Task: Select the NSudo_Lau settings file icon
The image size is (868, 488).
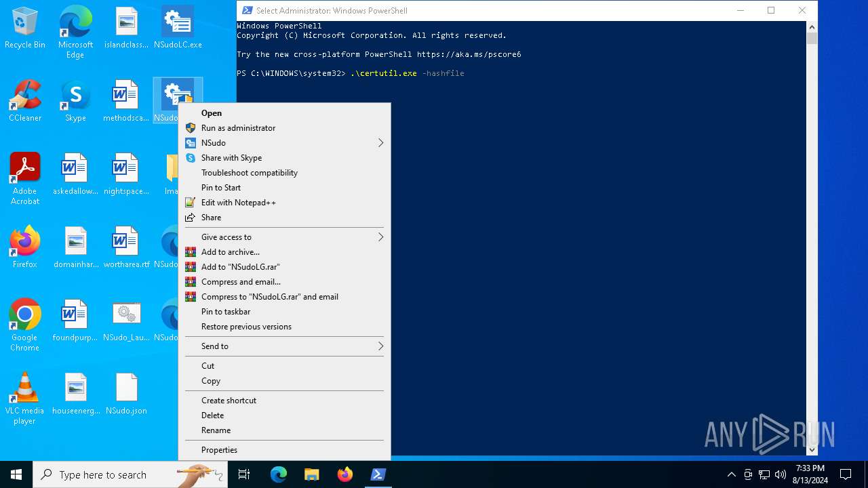Action: [126, 321]
